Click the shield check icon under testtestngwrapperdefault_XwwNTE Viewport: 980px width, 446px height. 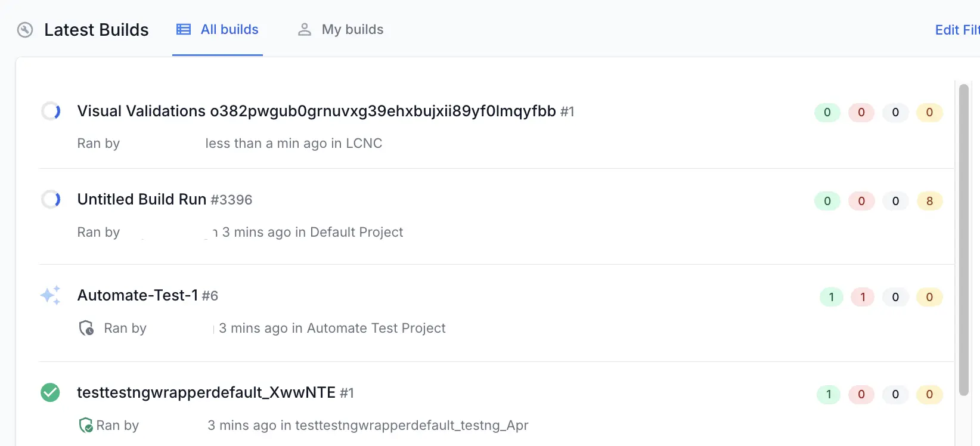[x=86, y=425]
